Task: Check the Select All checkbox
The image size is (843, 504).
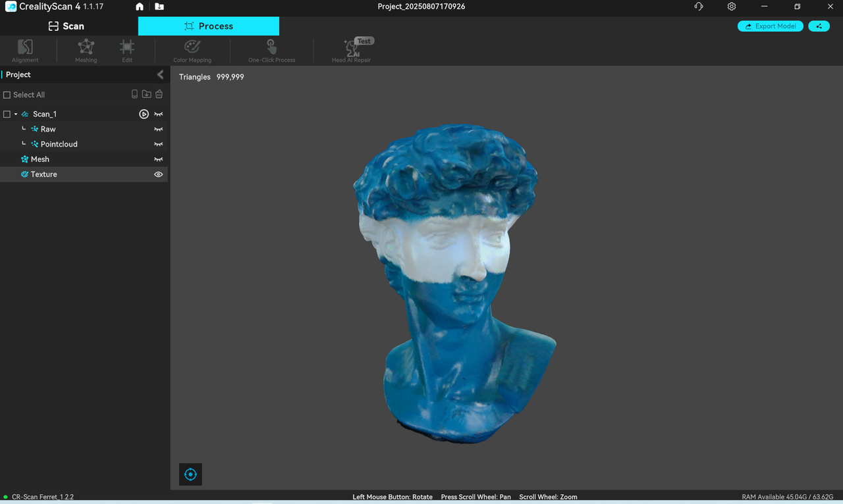Action: click(7, 95)
